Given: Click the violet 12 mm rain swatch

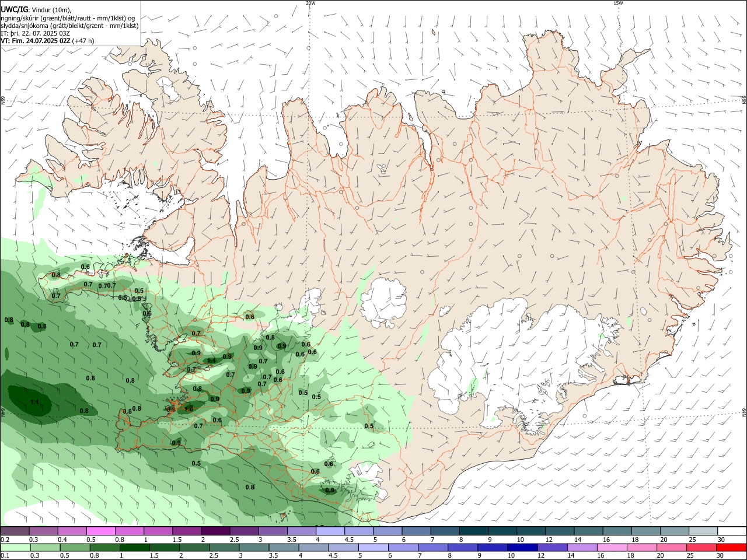Looking at the screenshot, I should click(x=551, y=547).
